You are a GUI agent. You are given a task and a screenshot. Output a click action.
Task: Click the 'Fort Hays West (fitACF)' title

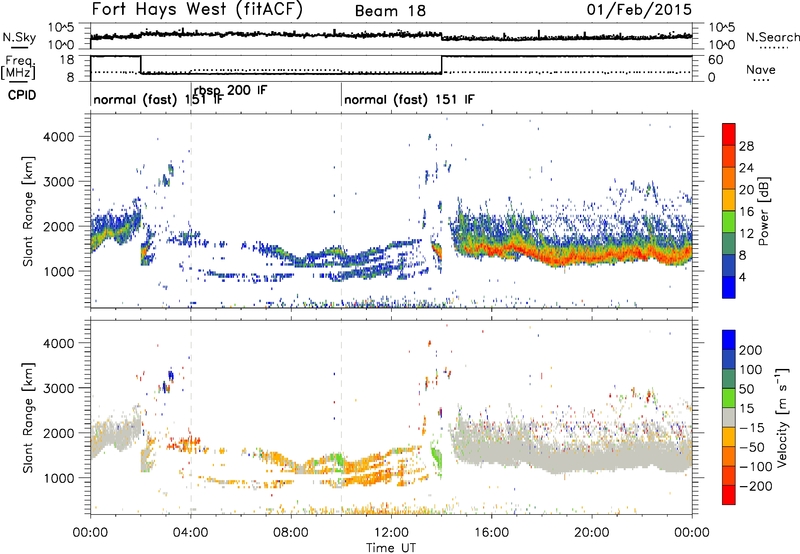197,9
